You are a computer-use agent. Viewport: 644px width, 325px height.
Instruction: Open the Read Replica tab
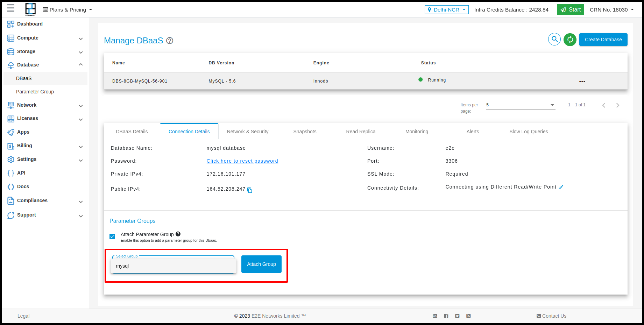click(361, 132)
